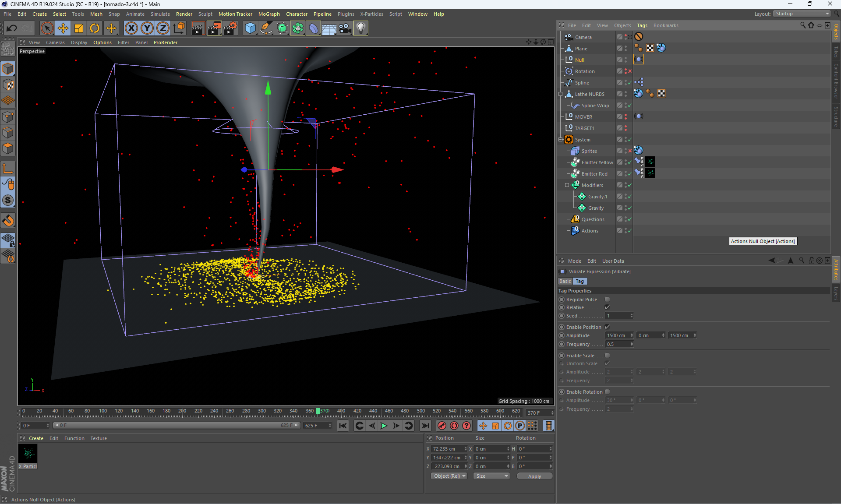This screenshot has height=504, width=841.
Task: Click the Light bulb icon
Action: [x=360, y=28]
